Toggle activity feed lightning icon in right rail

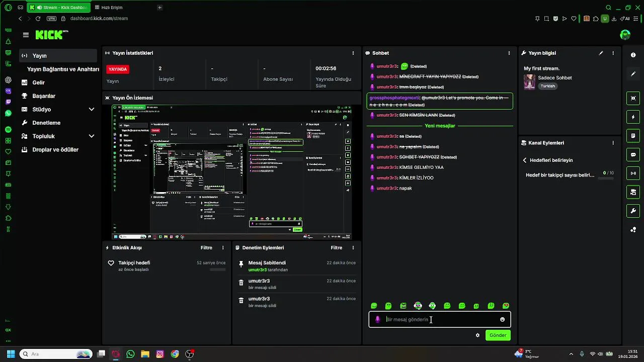(x=633, y=117)
